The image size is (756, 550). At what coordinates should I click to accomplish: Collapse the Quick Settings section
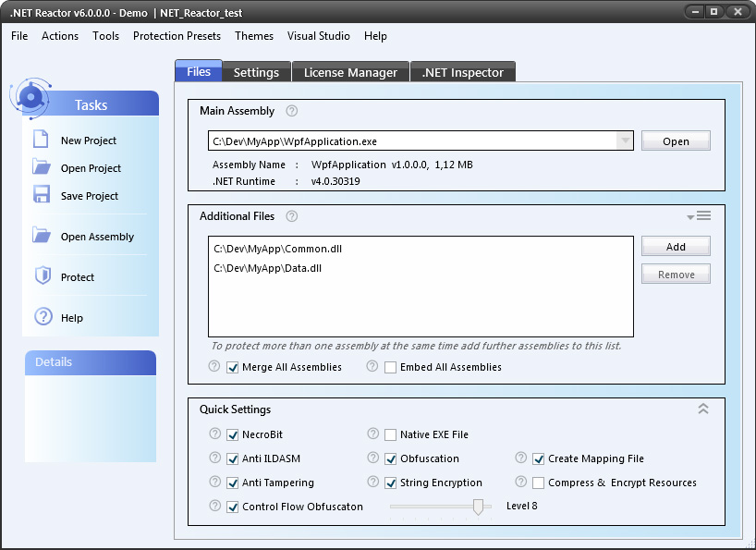702,409
